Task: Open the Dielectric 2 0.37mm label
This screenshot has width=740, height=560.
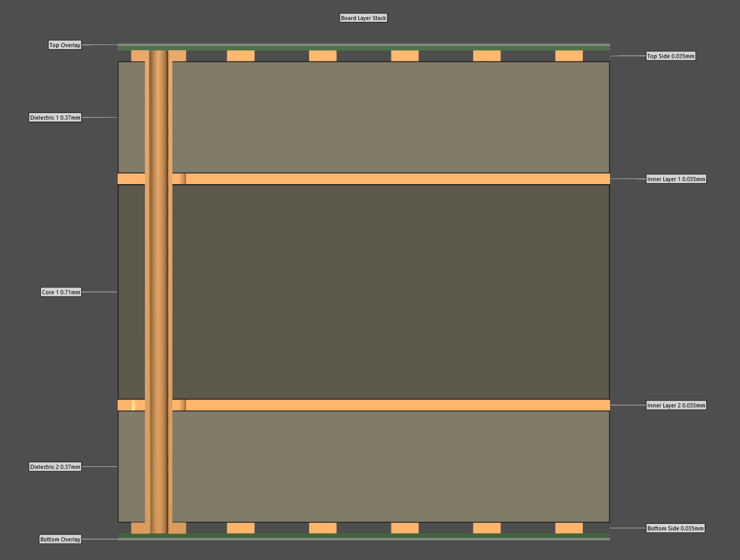Action: [x=55, y=466]
